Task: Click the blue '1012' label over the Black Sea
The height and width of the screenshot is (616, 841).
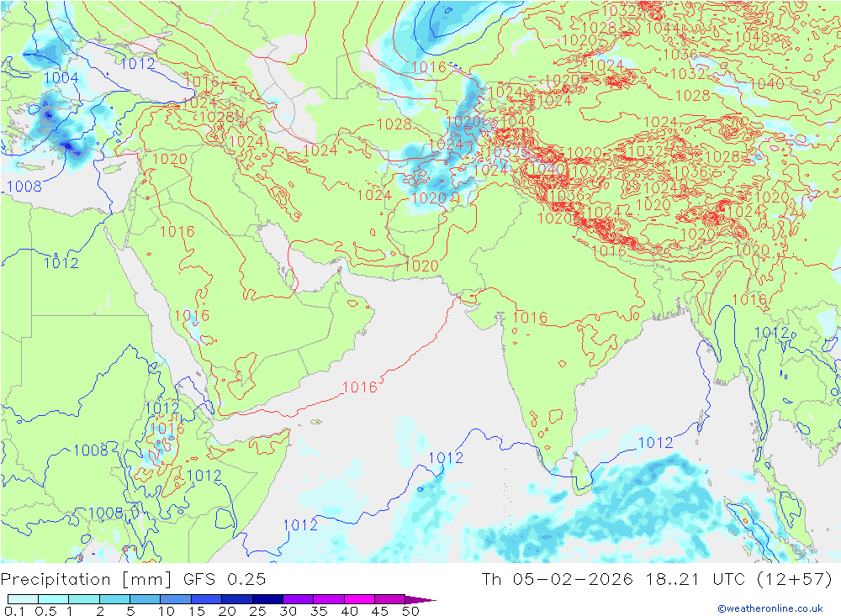Action: 138,63
